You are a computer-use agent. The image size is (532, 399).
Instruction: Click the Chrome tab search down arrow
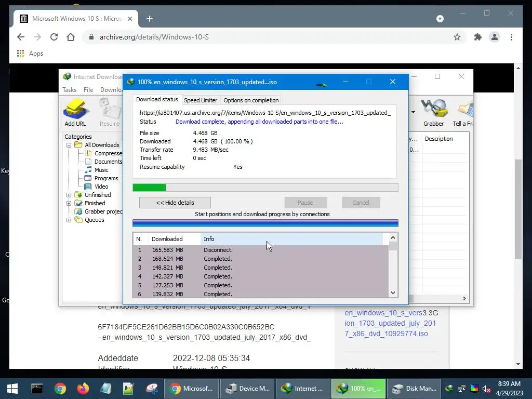(x=440, y=19)
